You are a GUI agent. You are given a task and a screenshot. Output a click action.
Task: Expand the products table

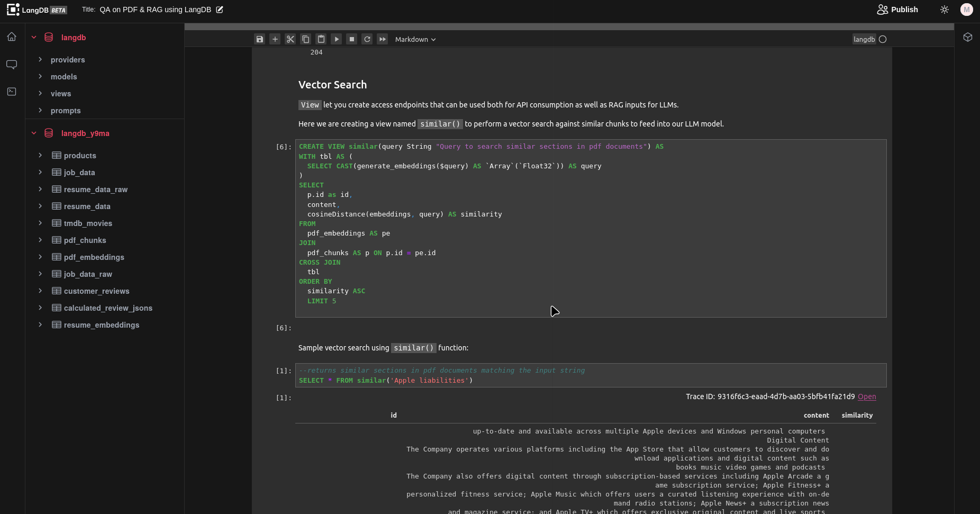pyautogui.click(x=40, y=156)
